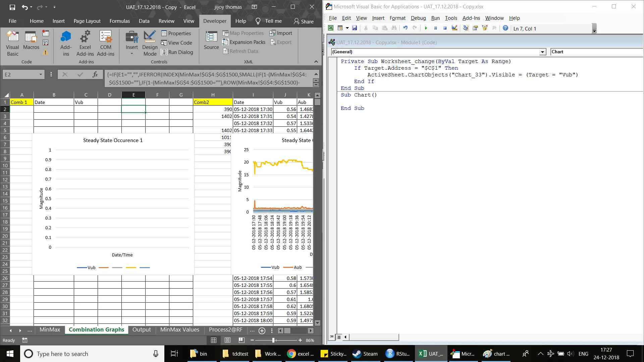Click the VBA Help question mark icon
This screenshot has height=362, width=644.
[505, 28]
